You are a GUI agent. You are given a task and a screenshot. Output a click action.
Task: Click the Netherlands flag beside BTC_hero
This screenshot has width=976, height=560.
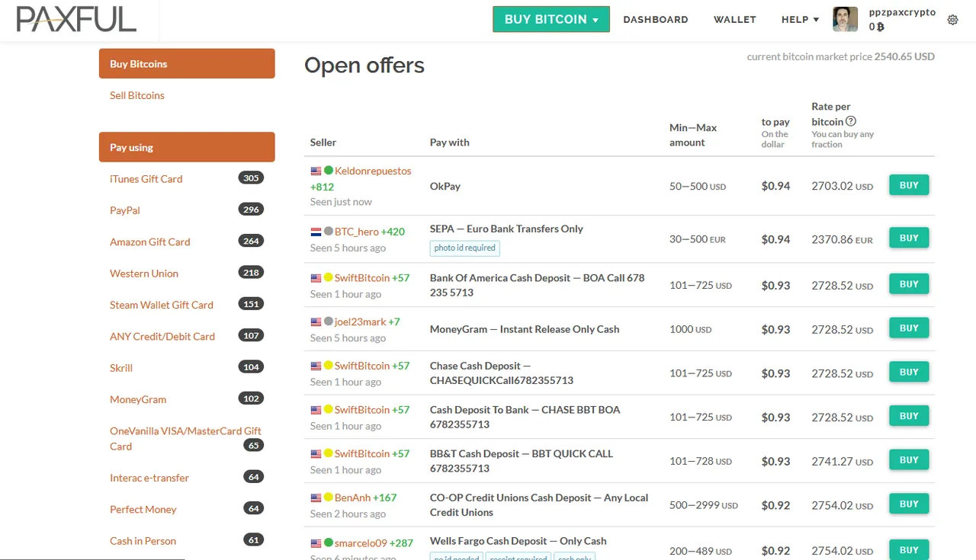click(x=316, y=232)
